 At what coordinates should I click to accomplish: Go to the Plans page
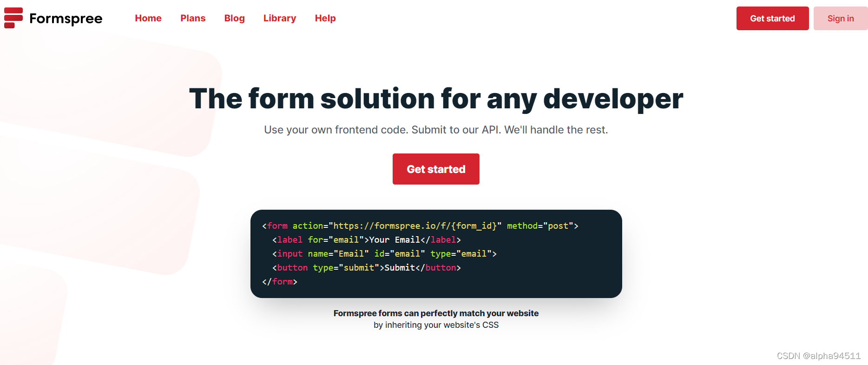193,18
